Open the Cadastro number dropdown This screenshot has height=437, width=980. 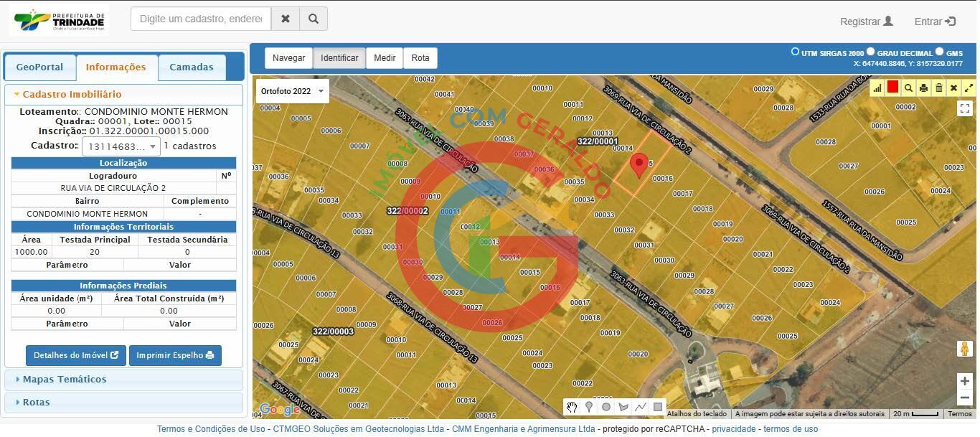[x=121, y=146]
